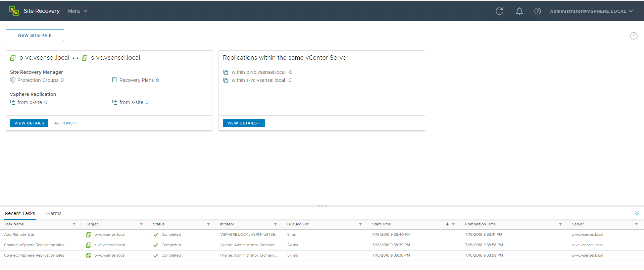Click Start Time sort arrow
The width and height of the screenshot is (644, 270).
coord(447,224)
